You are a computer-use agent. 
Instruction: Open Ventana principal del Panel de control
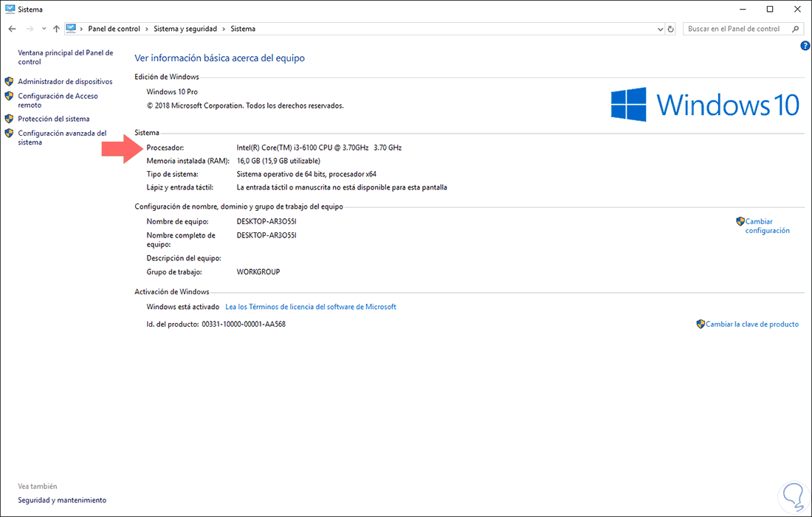click(x=65, y=57)
